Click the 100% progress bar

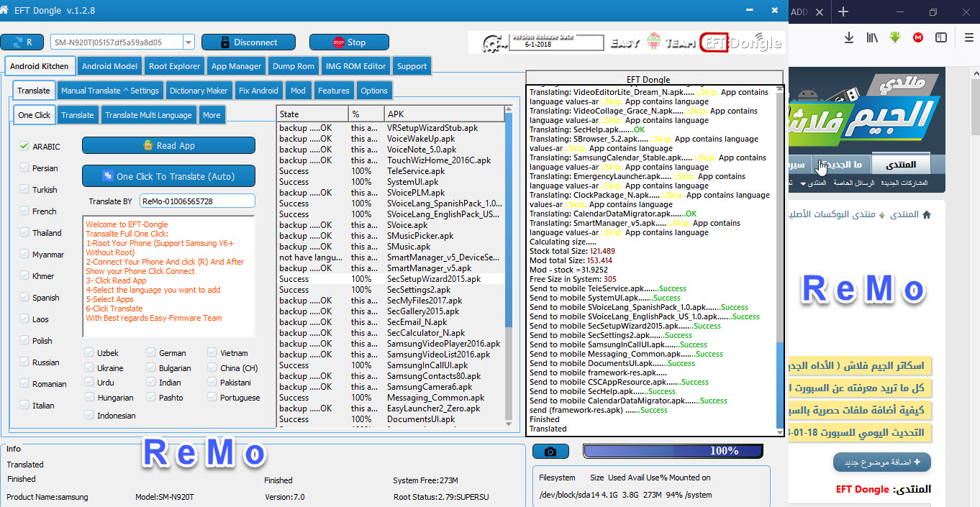[673, 451]
